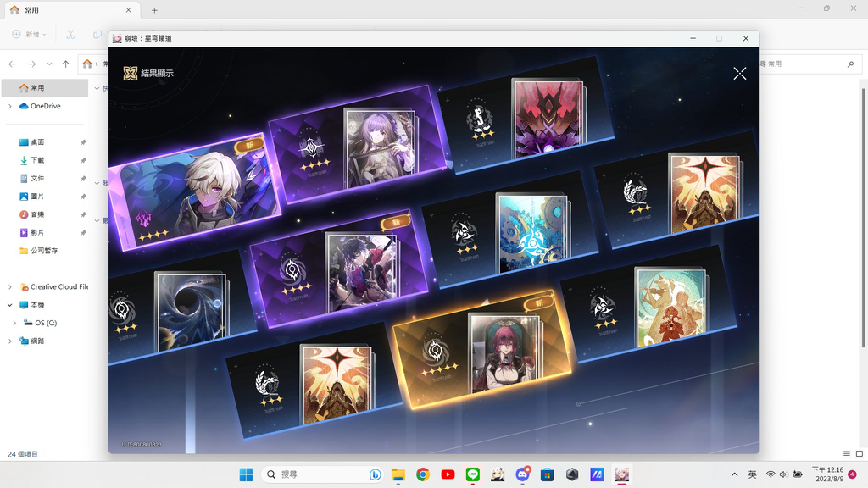This screenshot has height=488, width=868.
Task: Select the 4-star dark-haired fighter light cone card
Action: [x=339, y=269]
